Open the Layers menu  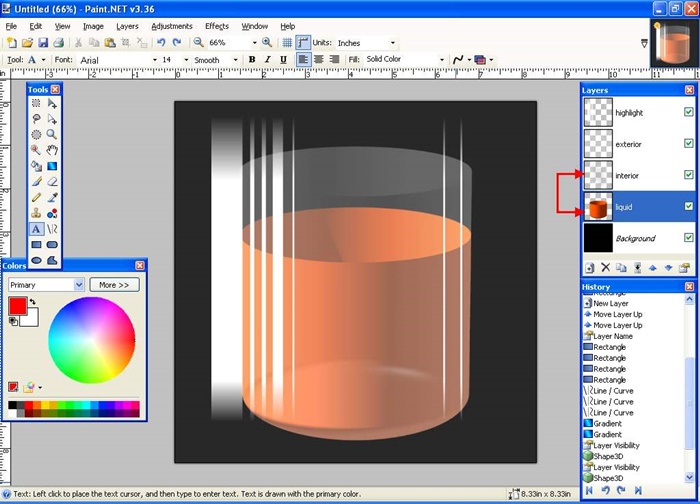click(127, 26)
